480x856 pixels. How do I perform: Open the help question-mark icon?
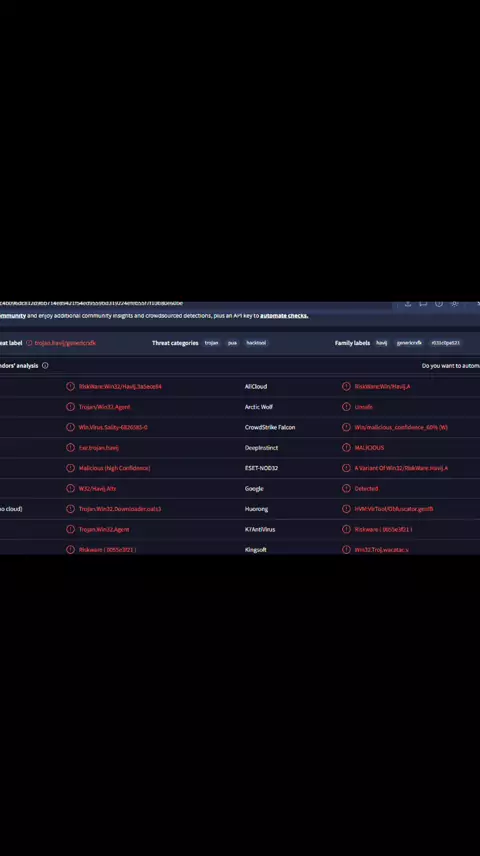438,304
